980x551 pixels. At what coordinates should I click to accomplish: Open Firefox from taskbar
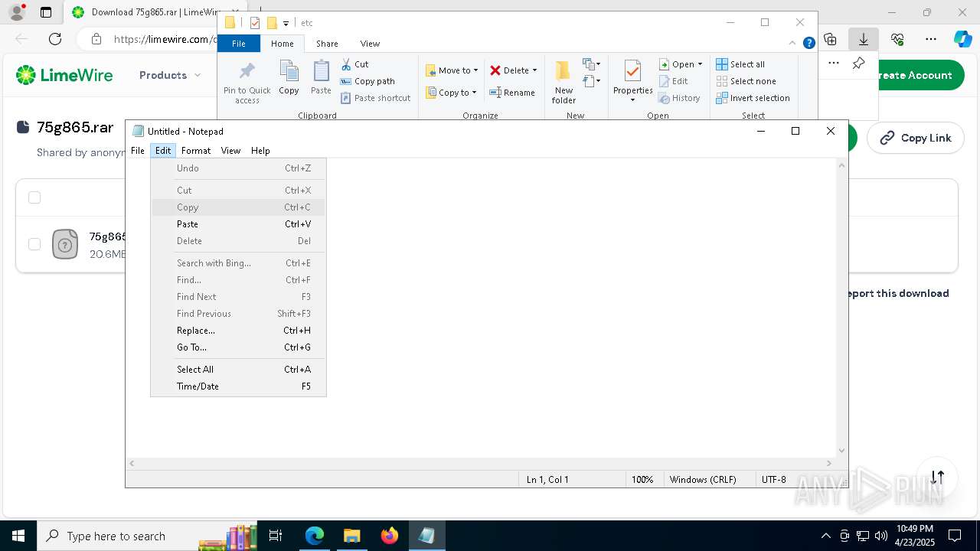[390, 536]
